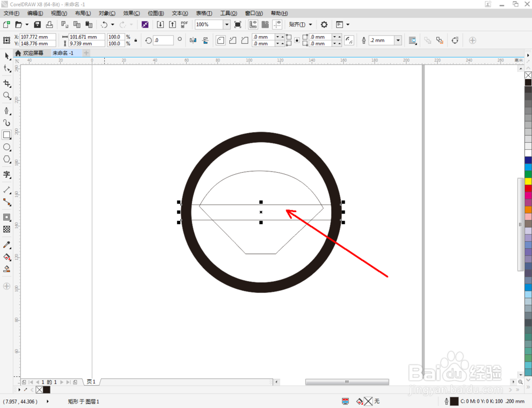The height and width of the screenshot is (408, 532).
Task: Click the rotation angle field
Action: 163,40
